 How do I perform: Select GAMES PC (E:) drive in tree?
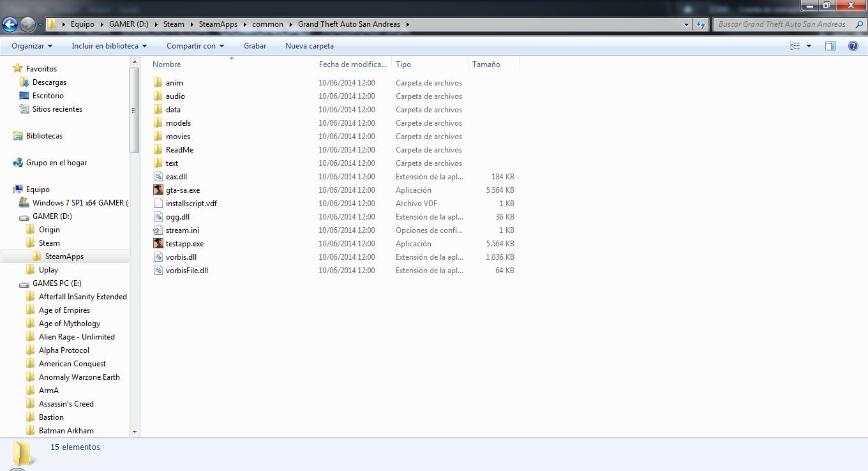57,283
